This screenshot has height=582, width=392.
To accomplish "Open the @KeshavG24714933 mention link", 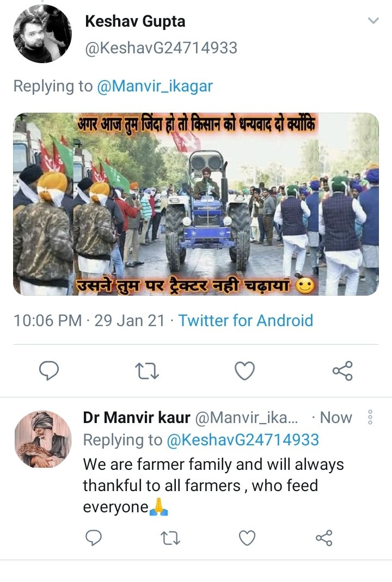I will 243,440.
